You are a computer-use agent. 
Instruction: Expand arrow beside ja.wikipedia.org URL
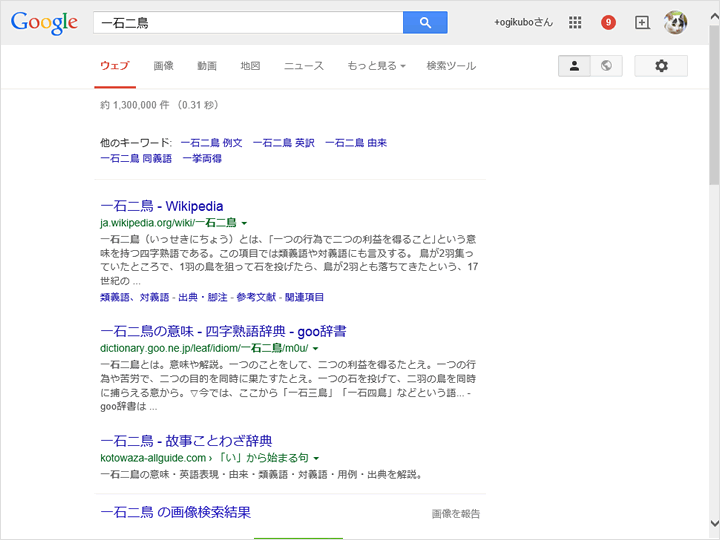coord(244,224)
